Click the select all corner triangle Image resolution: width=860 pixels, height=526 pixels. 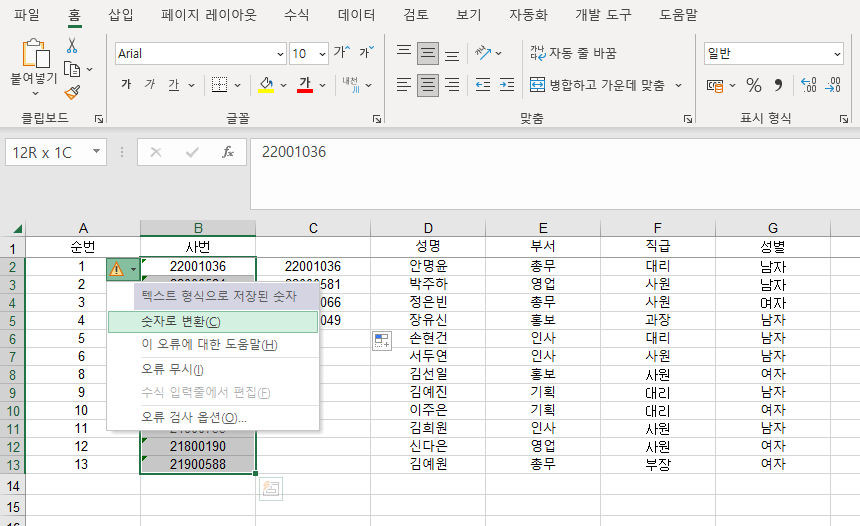pyautogui.click(x=17, y=228)
